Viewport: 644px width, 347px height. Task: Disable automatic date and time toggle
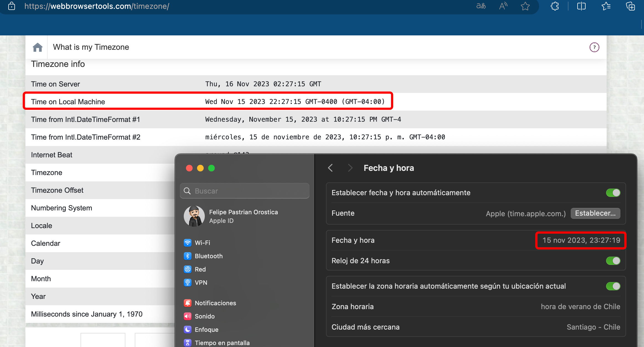click(x=613, y=193)
